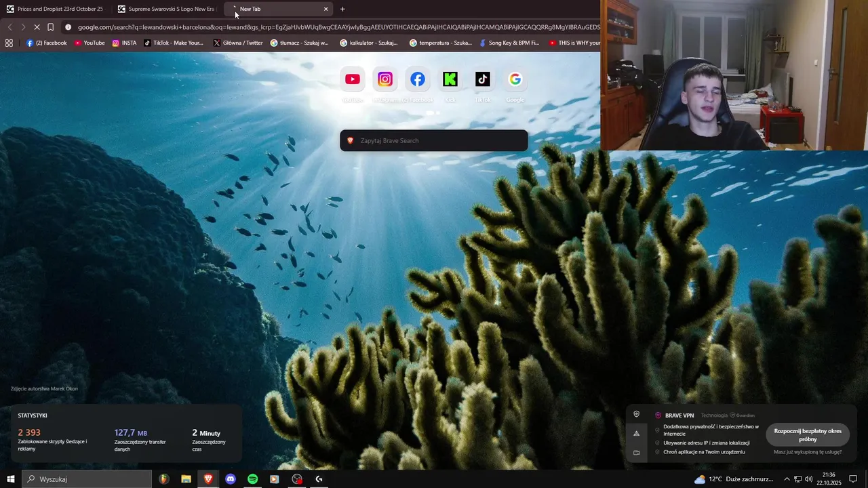
Task: Open the kalkulator Google bookmark
Action: click(369, 43)
